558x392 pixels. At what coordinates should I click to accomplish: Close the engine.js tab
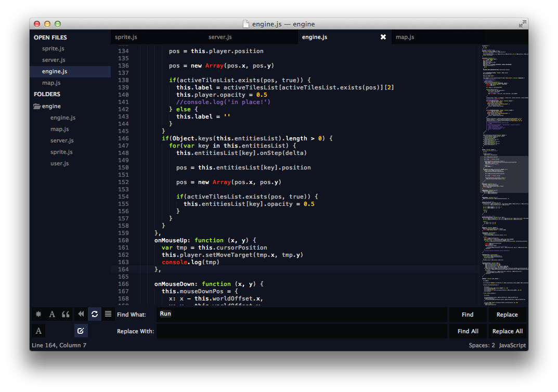(x=383, y=37)
